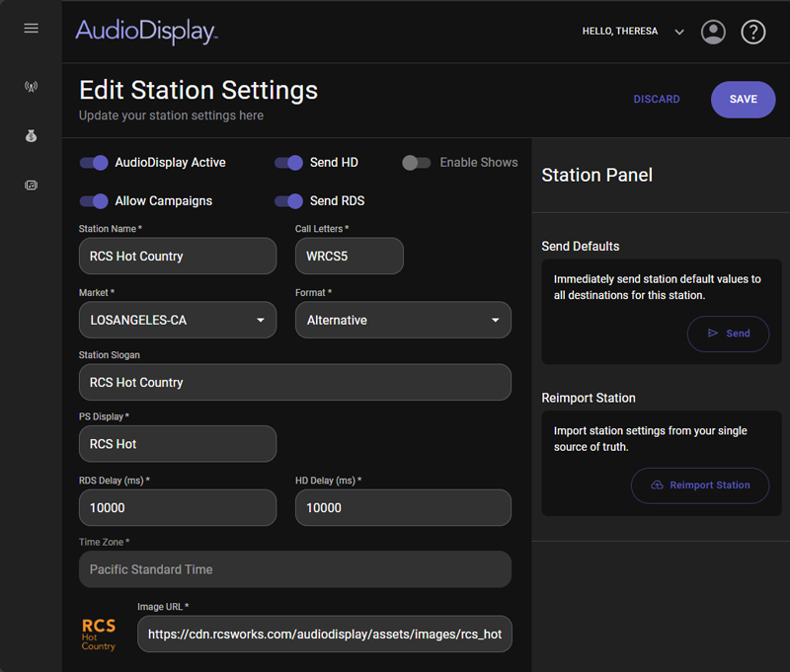Click the Save button
This screenshot has width=790, height=672.
click(x=744, y=99)
